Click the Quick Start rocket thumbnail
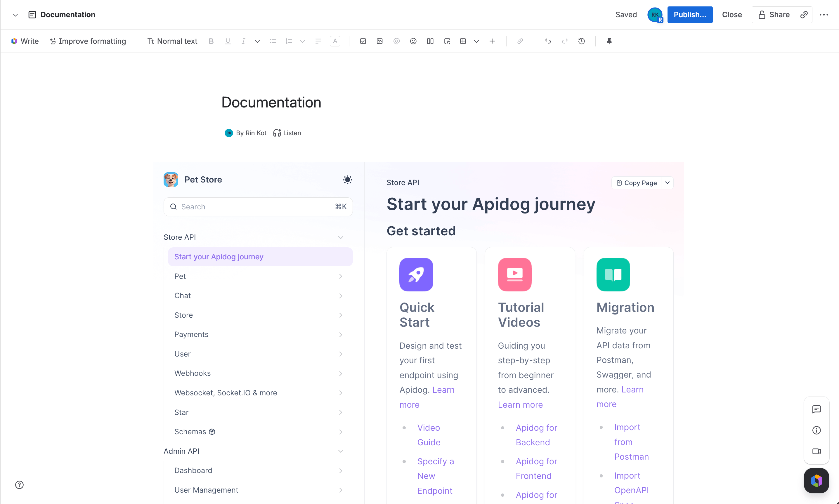 pos(416,274)
